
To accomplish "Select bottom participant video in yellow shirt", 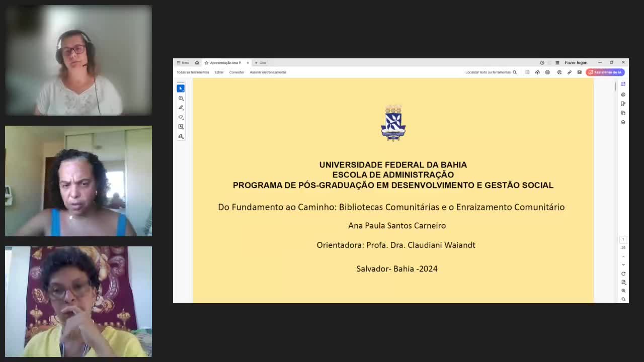I will [78, 302].
